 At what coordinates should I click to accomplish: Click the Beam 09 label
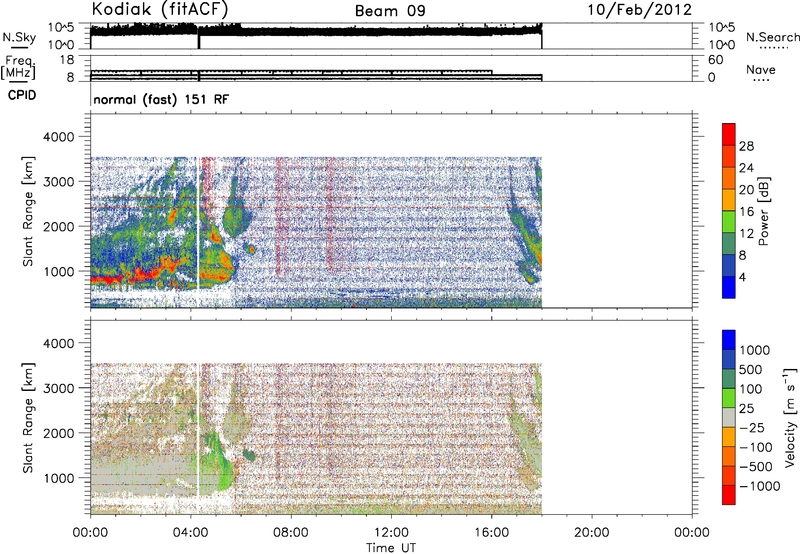[x=390, y=11]
